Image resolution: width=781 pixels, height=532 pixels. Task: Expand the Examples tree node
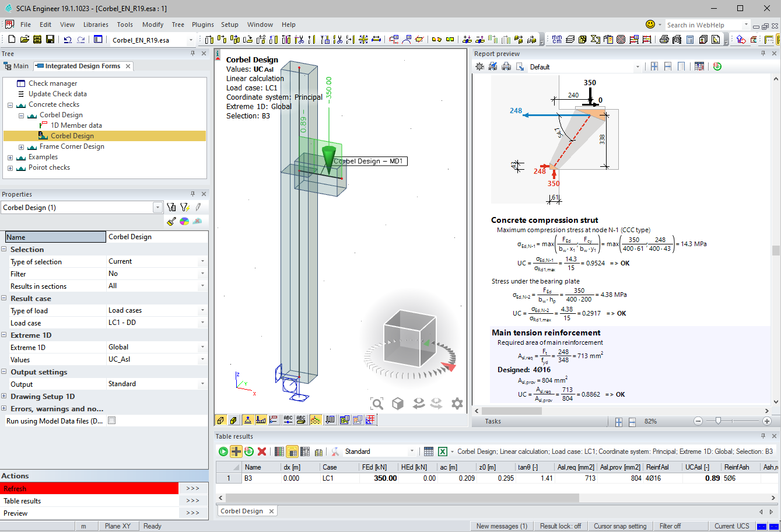(10, 157)
